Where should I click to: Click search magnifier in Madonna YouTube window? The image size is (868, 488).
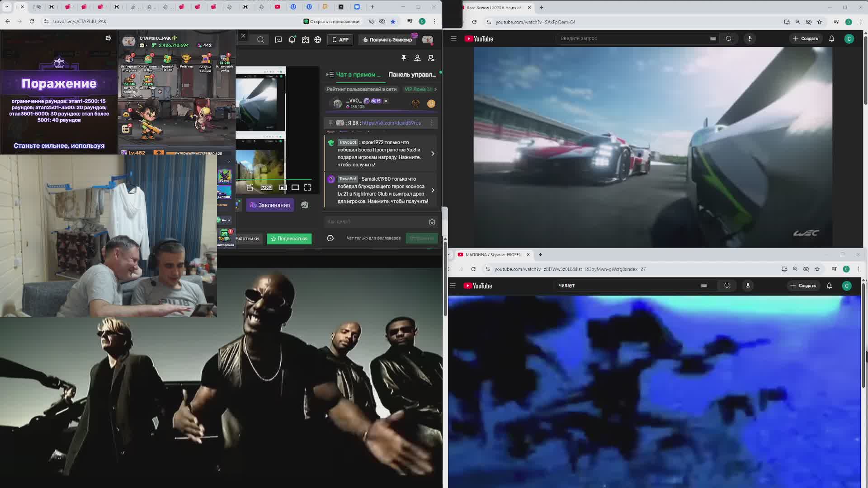(727, 286)
